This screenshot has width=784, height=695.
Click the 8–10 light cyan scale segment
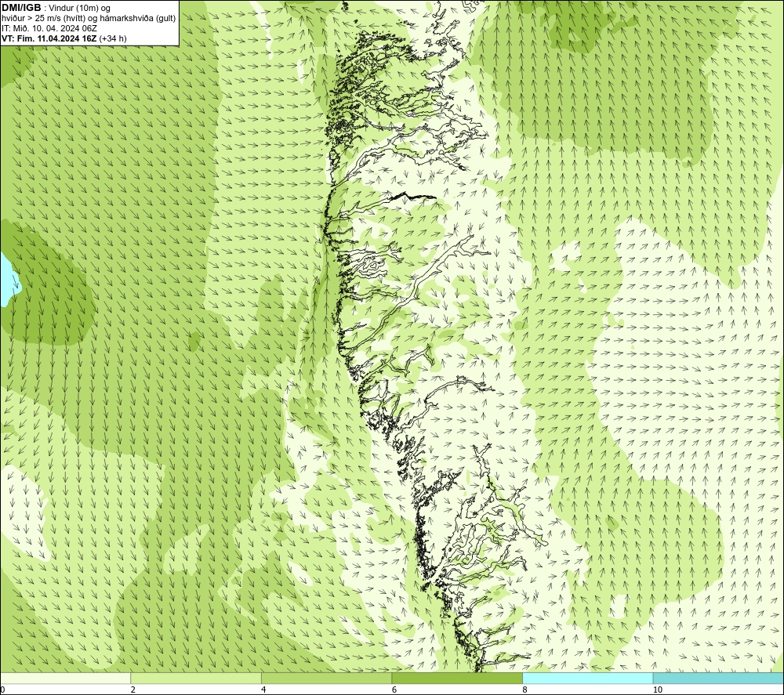tap(587, 678)
